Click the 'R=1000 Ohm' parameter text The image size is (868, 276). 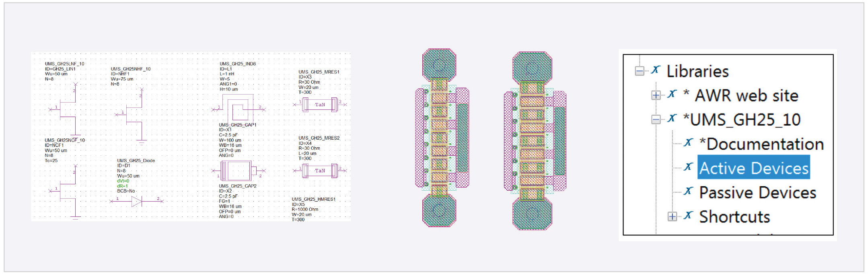pyautogui.click(x=305, y=209)
